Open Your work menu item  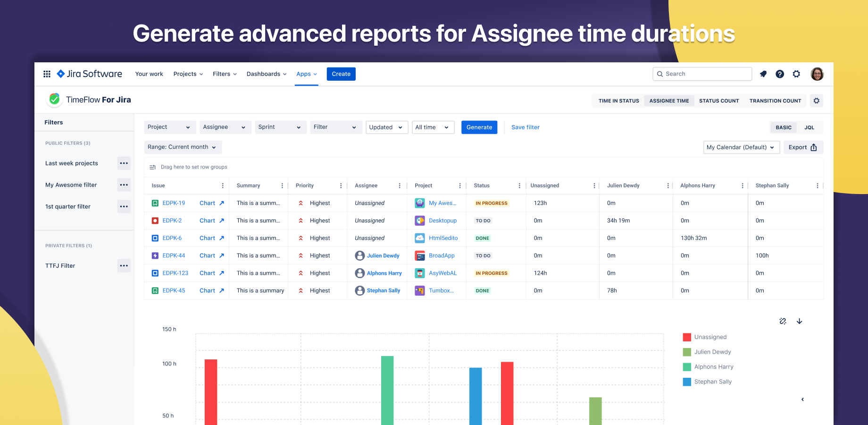(149, 74)
